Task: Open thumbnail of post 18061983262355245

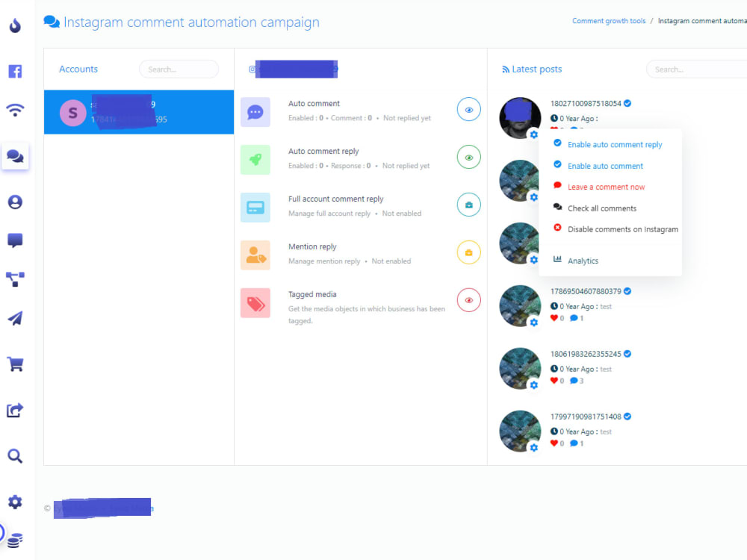Action: click(x=520, y=368)
